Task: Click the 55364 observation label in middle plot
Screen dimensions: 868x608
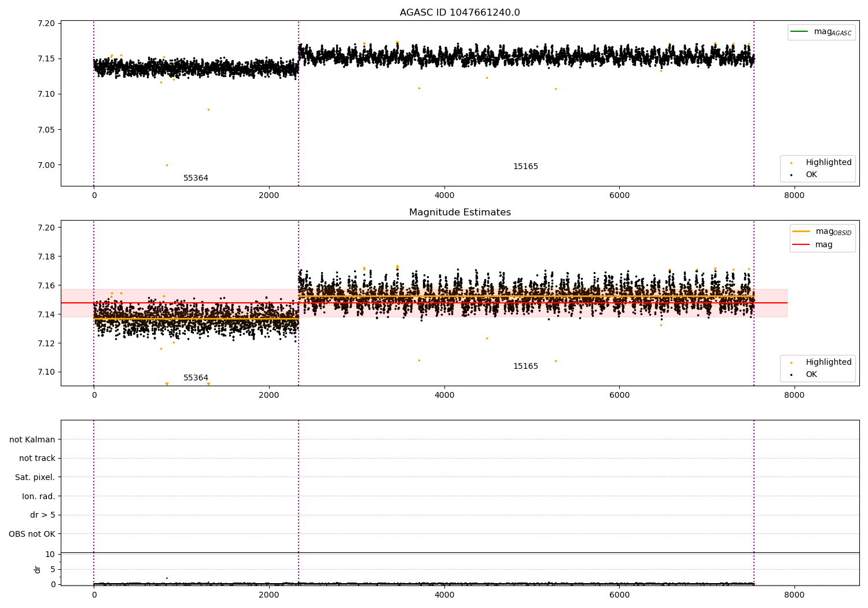Action: tap(196, 378)
